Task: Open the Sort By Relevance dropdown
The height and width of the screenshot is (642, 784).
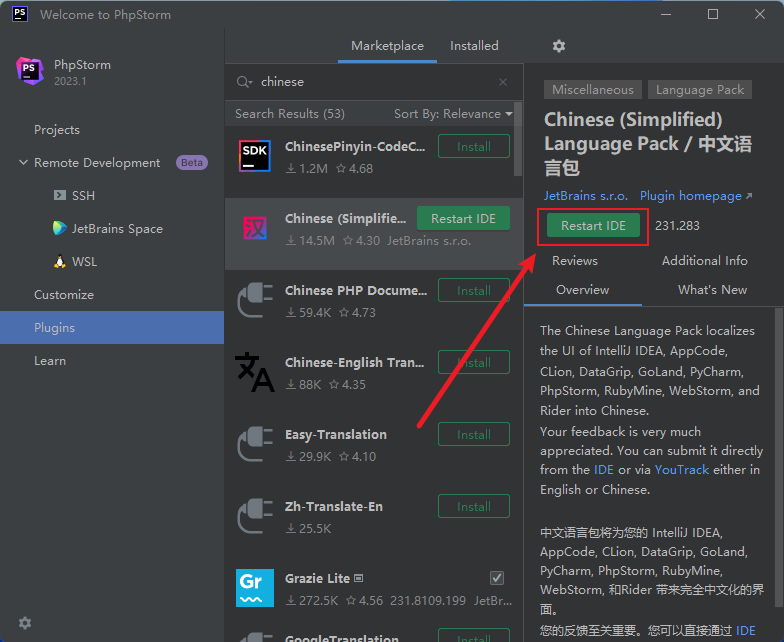Action: click(453, 114)
